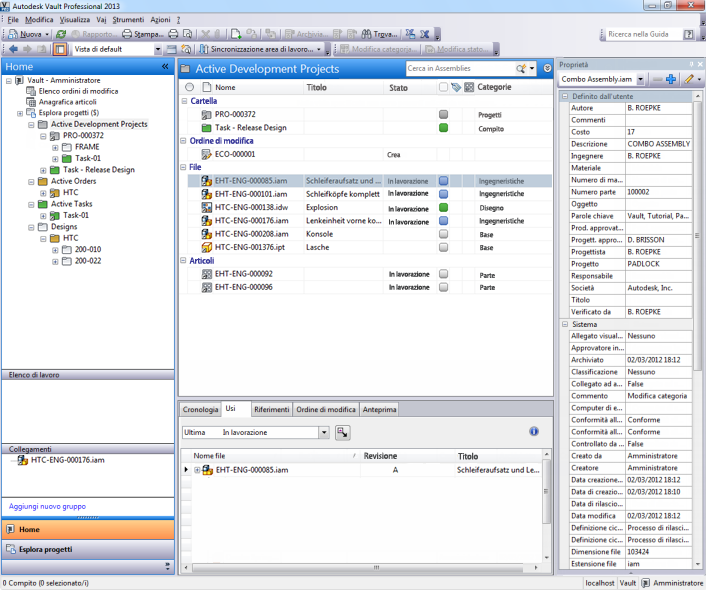Screen dimensions: 706x590
Task: Click the assembly icon of HTC-ENG-000208.iam
Action: pos(207,234)
